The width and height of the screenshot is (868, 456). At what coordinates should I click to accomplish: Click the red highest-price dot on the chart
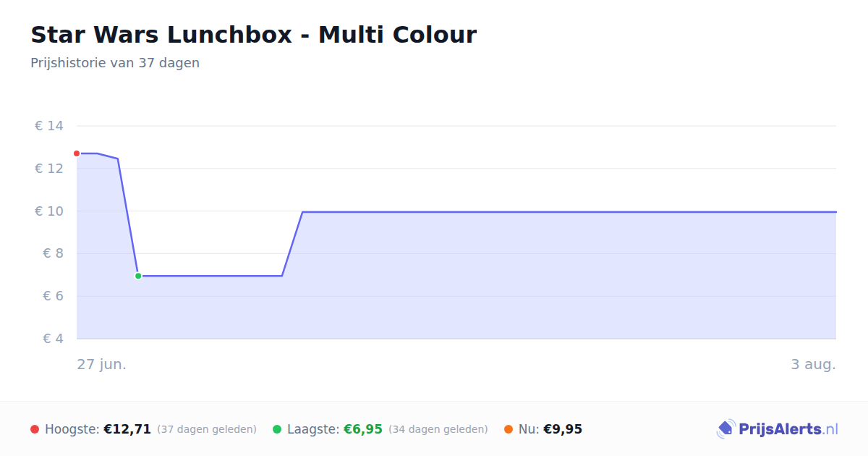(77, 153)
